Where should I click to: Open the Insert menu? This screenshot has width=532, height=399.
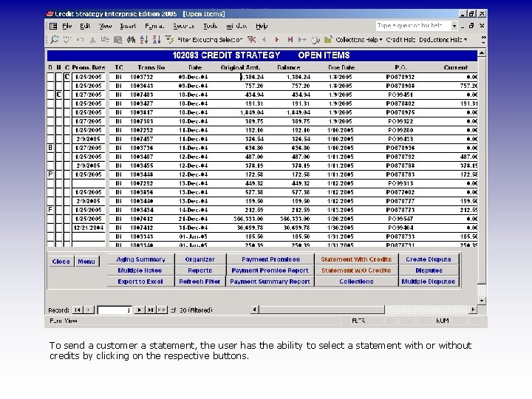[x=128, y=26]
